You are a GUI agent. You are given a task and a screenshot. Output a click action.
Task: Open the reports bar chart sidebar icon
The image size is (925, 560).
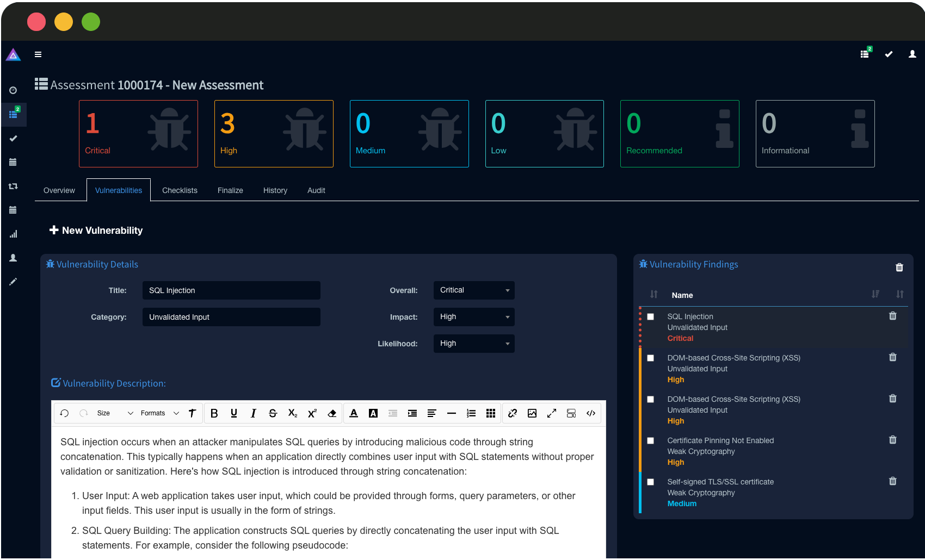pos(13,234)
